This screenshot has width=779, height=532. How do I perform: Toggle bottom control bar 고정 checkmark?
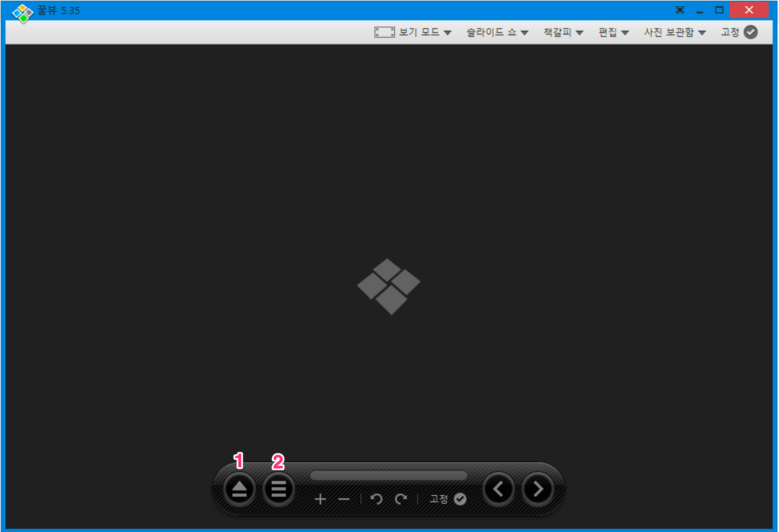(x=460, y=499)
